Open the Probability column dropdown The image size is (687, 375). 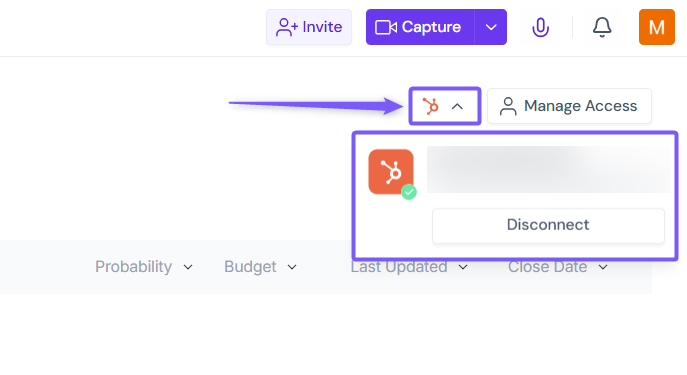(x=188, y=267)
